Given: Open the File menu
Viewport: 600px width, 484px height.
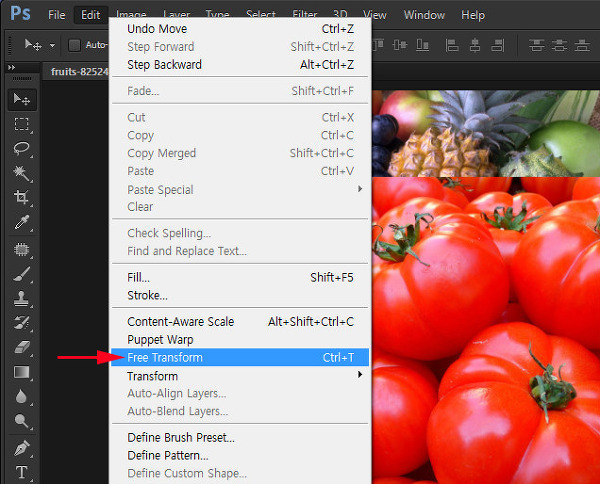Looking at the screenshot, I should click(57, 15).
